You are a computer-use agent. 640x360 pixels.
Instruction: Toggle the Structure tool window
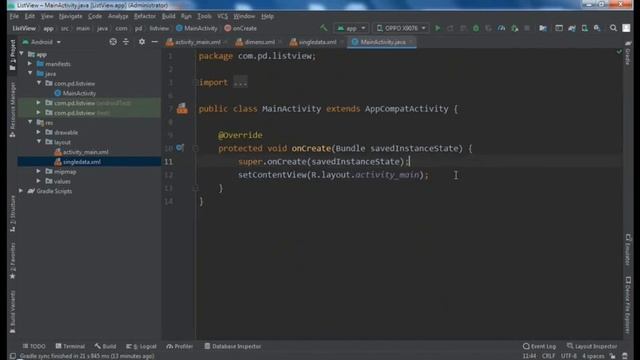click(13, 213)
